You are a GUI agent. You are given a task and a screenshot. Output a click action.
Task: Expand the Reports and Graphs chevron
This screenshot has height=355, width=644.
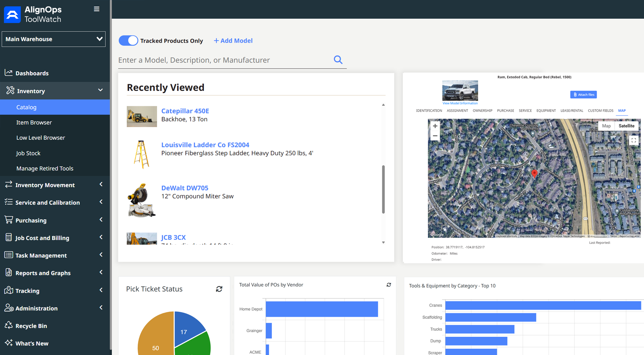pos(101,272)
